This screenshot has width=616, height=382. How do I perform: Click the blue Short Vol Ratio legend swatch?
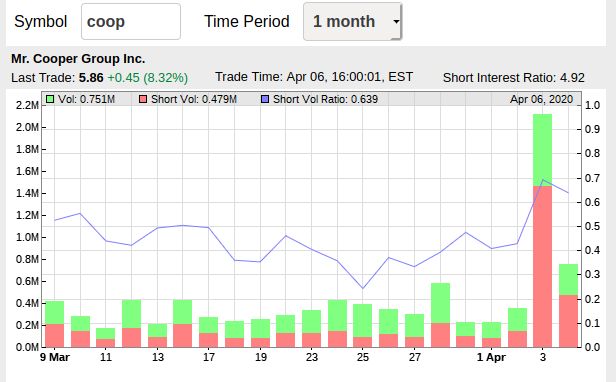point(265,99)
